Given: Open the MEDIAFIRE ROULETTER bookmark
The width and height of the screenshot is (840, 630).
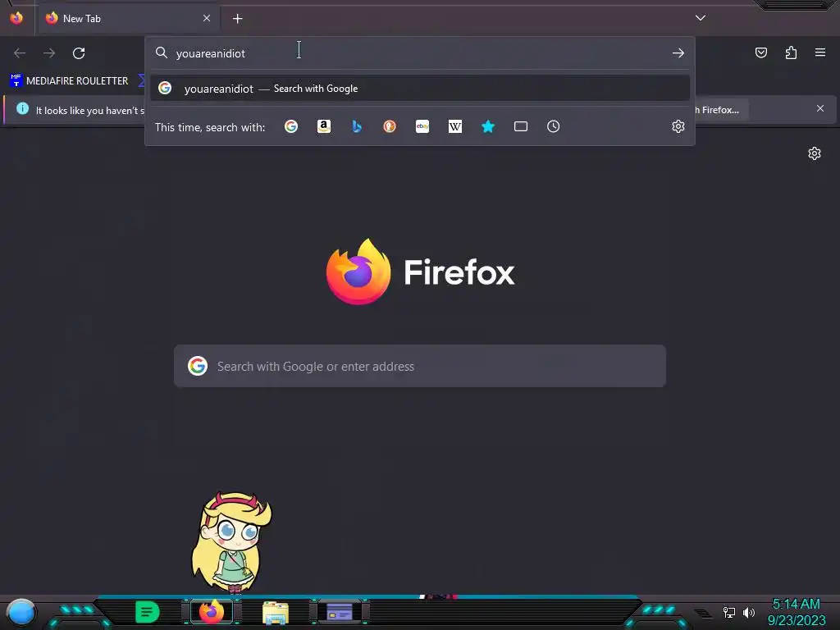Looking at the screenshot, I should tap(69, 81).
